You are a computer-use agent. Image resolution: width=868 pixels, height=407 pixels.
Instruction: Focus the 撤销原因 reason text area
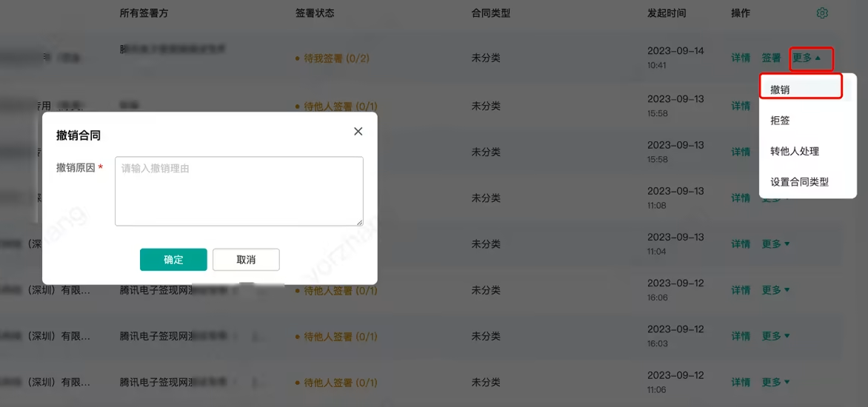click(239, 192)
